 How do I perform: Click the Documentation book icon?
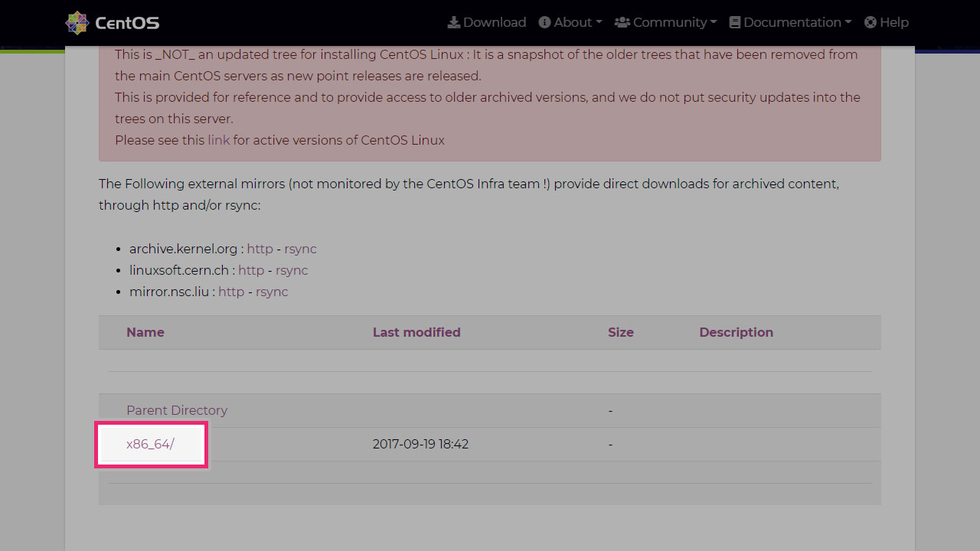pos(735,22)
